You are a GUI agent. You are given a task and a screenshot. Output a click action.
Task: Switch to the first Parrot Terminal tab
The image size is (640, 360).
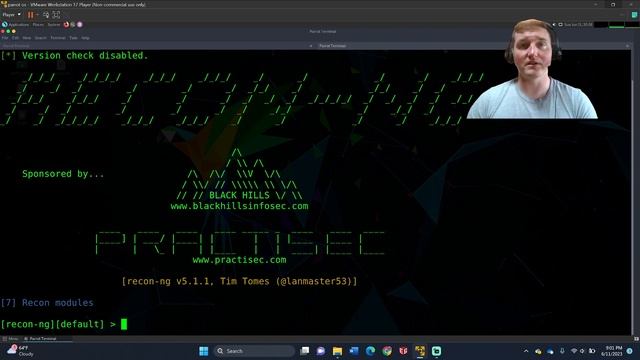157,46
